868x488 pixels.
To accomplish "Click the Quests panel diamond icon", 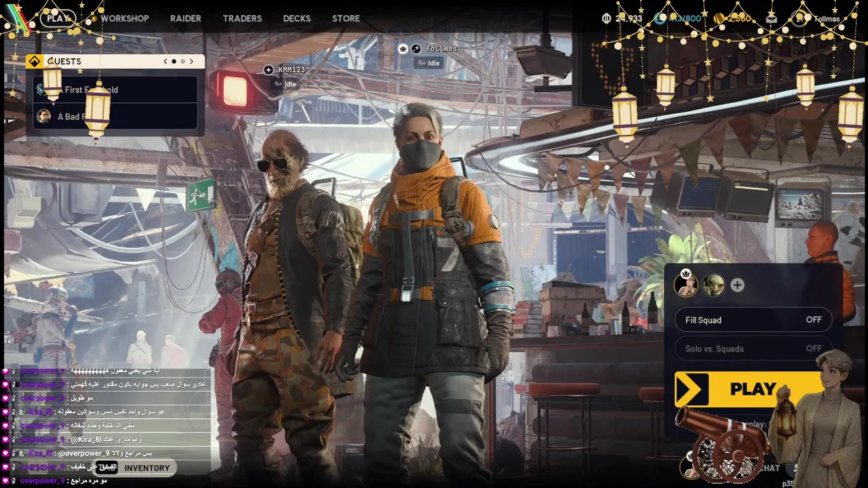I will pyautogui.click(x=35, y=61).
